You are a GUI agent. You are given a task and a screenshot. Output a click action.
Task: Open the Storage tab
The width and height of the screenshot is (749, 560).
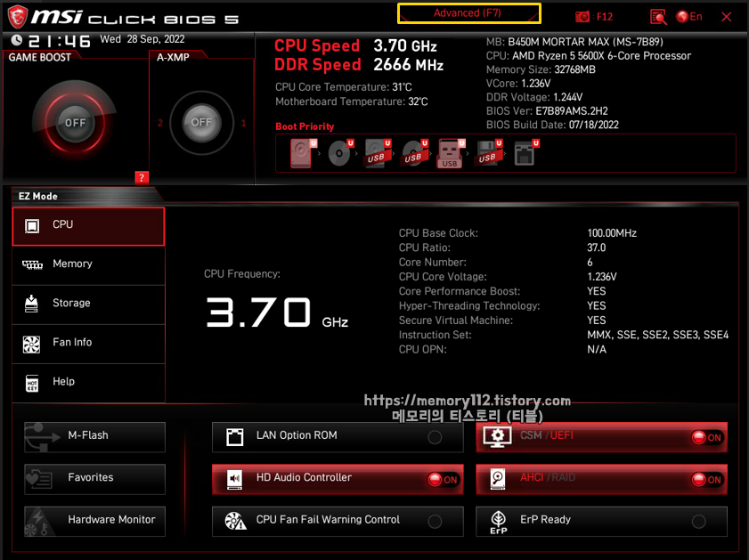(88, 304)
